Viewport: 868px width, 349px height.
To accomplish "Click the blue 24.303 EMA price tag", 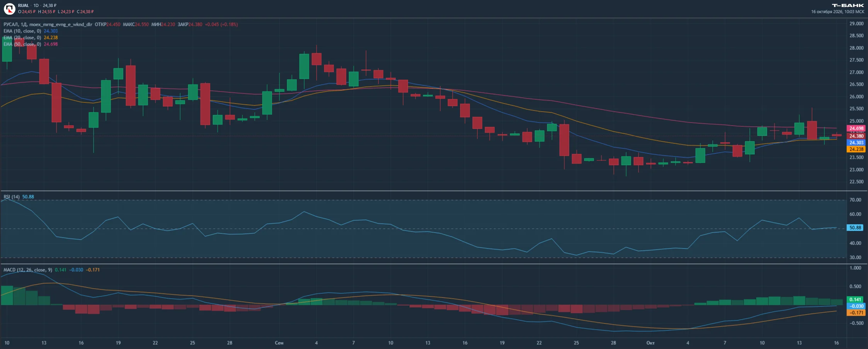I will (856, 143).
